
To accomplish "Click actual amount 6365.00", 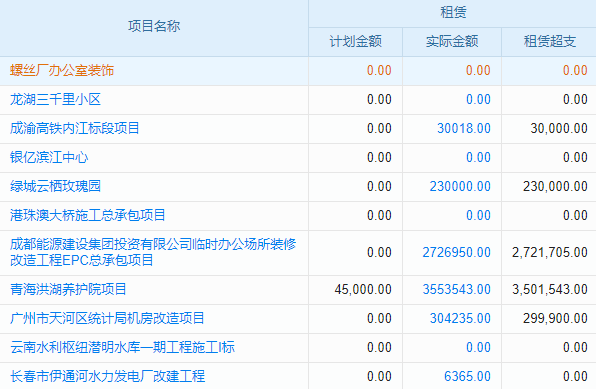I will coord(467,376).
